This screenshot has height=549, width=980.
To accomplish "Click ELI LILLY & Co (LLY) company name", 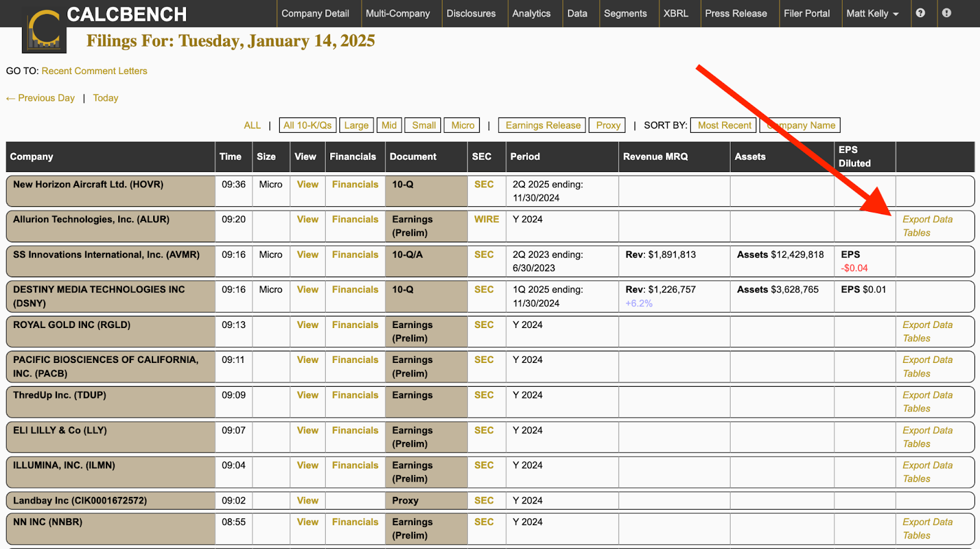I will (x=60, y=431).
